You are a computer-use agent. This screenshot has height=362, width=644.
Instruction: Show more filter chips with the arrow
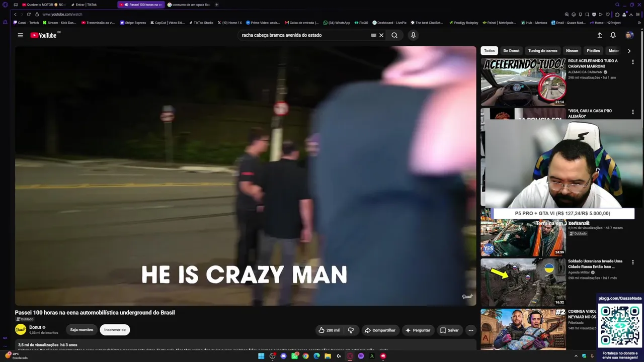click(x=629, y=51)
